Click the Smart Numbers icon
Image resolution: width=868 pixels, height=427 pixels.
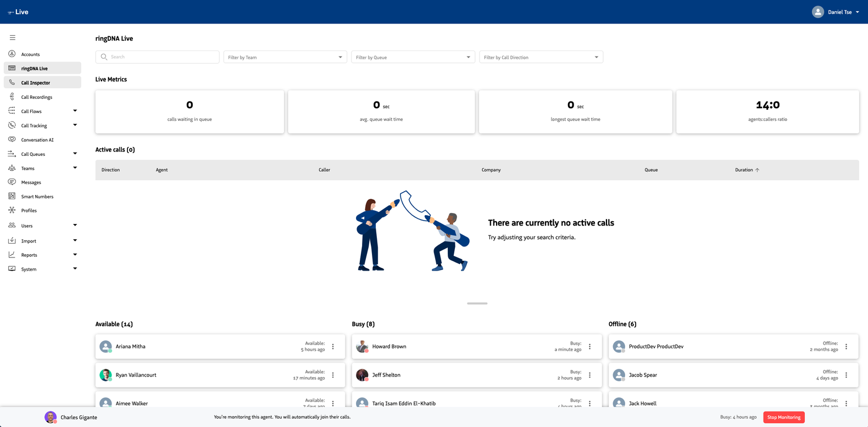coord(12,196)
